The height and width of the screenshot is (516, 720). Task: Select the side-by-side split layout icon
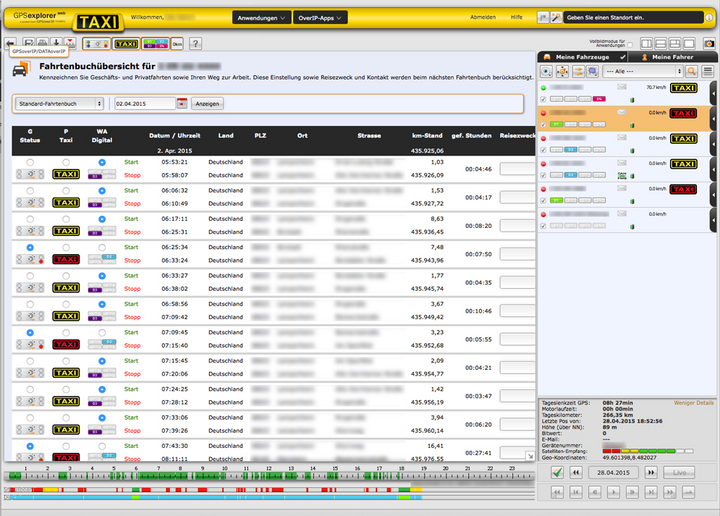646,44
